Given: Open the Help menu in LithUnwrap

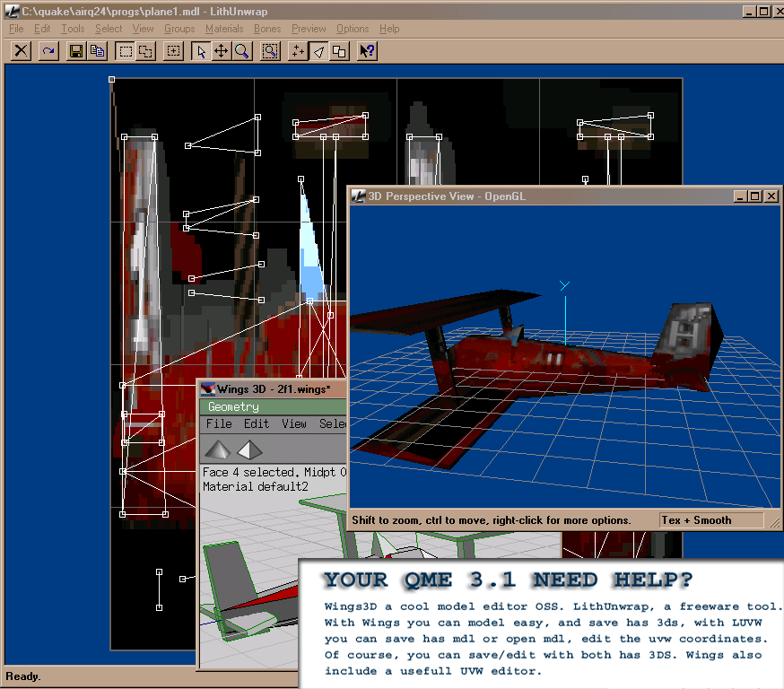Looking at the screenshot, I should tap(389, 29).
